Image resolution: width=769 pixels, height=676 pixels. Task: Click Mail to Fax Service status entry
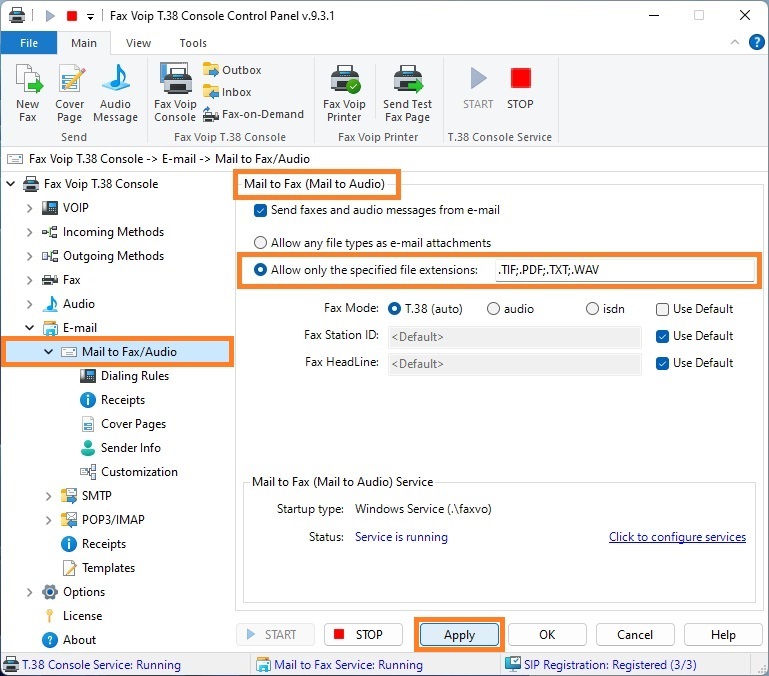click(339, 665)
